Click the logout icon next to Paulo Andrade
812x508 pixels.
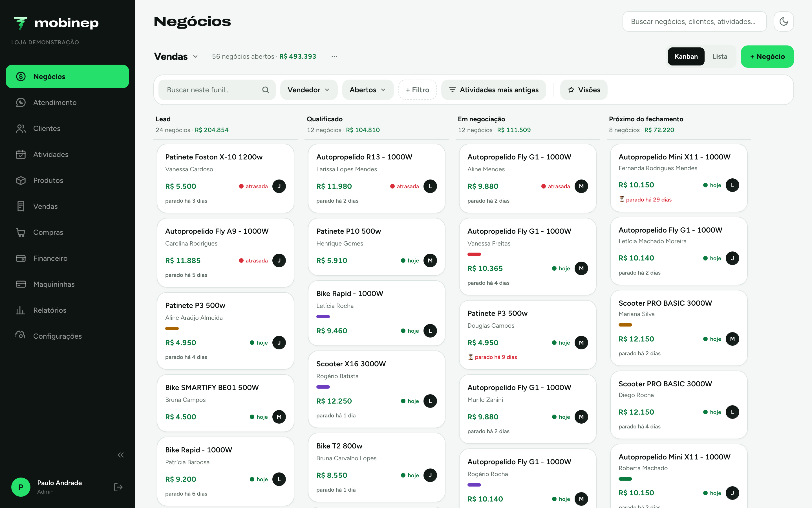point(118,487)
